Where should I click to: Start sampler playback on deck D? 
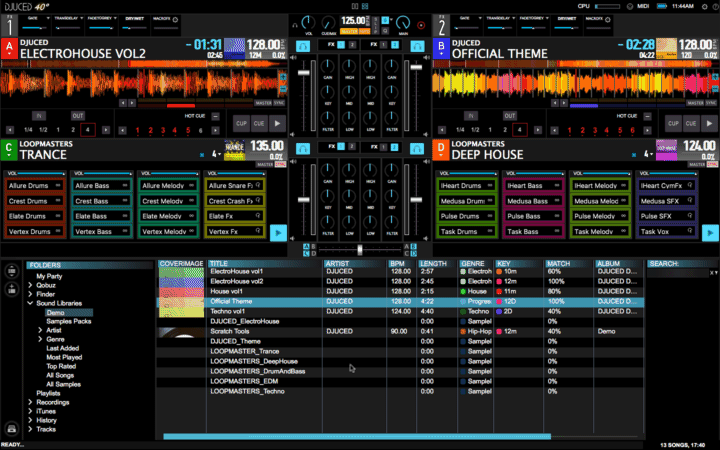coord(708,232)
